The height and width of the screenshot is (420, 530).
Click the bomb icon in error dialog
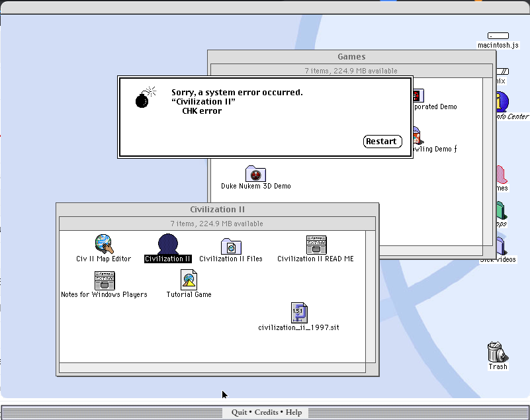tap(146, 97)
